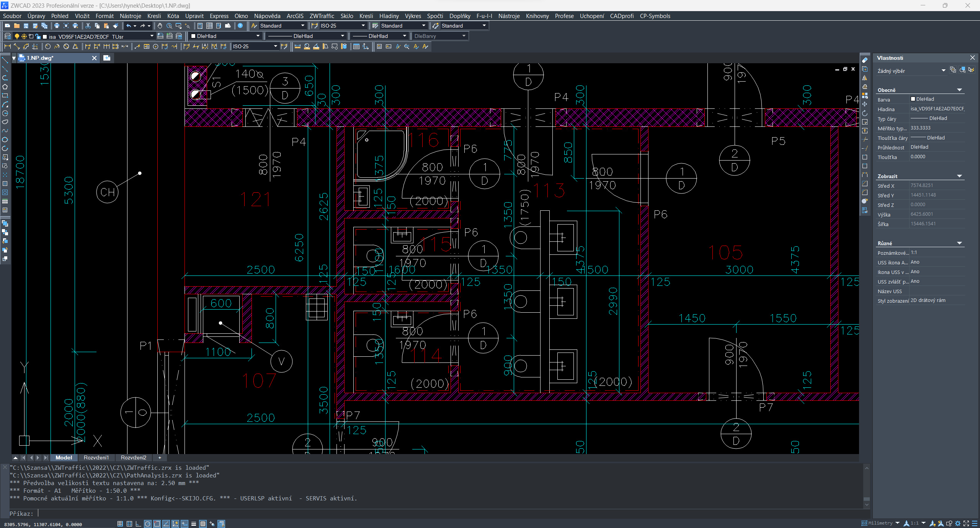This screenshot has height=528, width=980.
Task: Open the ZWTraffic menu
Action: (x=322, y=16)
